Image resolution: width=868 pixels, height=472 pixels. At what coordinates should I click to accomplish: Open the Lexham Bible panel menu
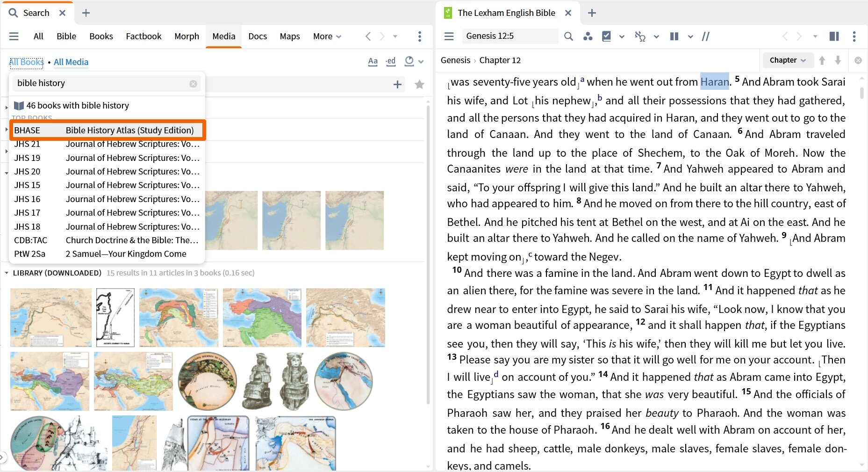coord(449,36)
